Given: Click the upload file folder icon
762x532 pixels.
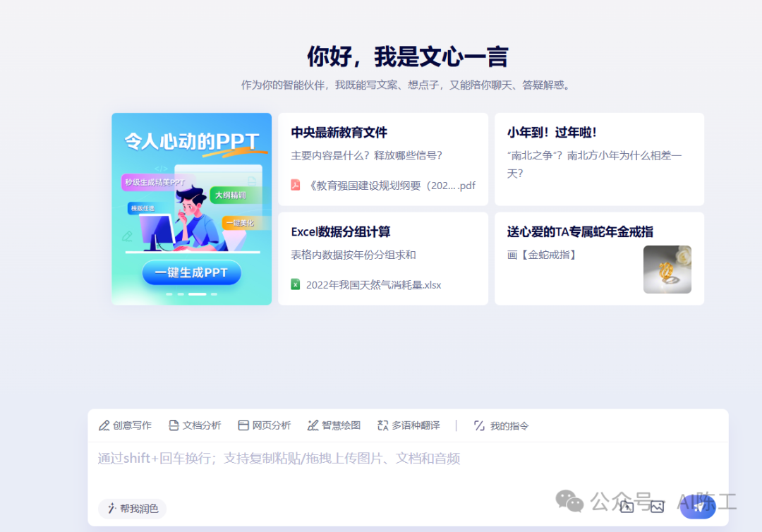Looking at the screenshot, I should point(627,507).
